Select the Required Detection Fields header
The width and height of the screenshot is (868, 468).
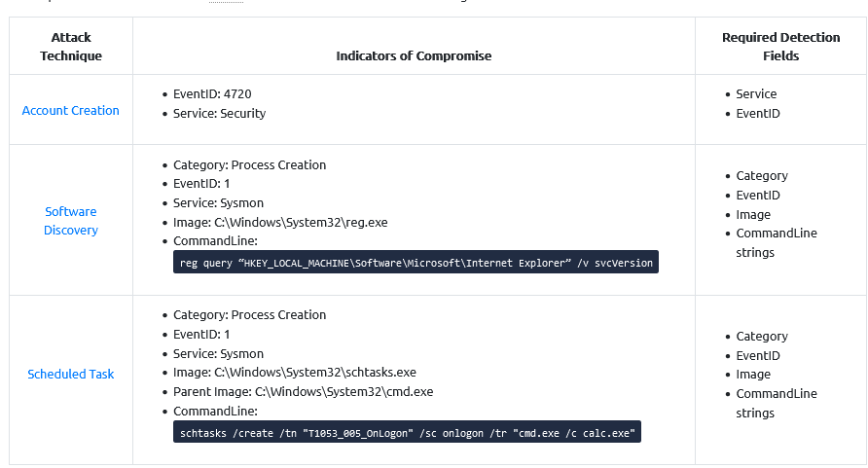point(780,47)
